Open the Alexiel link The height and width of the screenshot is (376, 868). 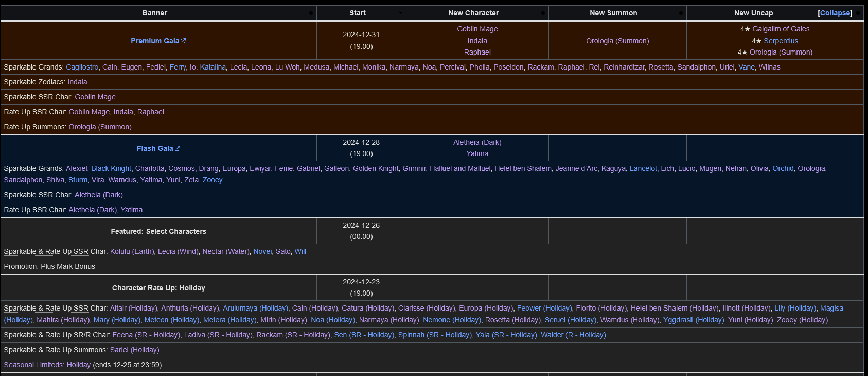click(77, 168)
